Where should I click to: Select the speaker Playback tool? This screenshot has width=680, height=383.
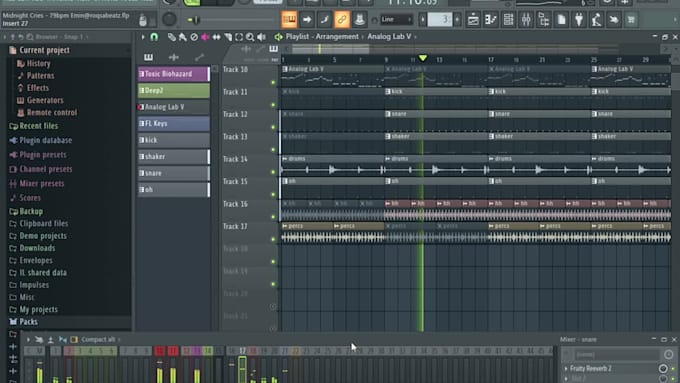(x=262, y=37)
